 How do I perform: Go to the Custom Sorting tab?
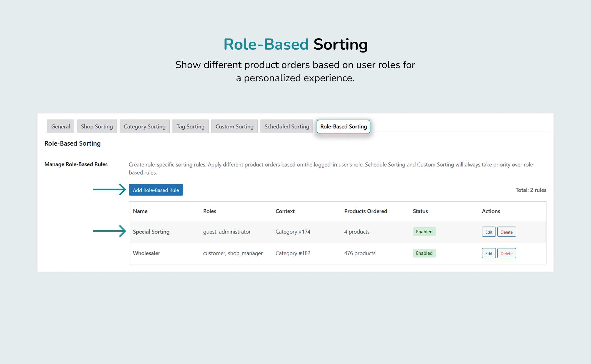point(234,126)
